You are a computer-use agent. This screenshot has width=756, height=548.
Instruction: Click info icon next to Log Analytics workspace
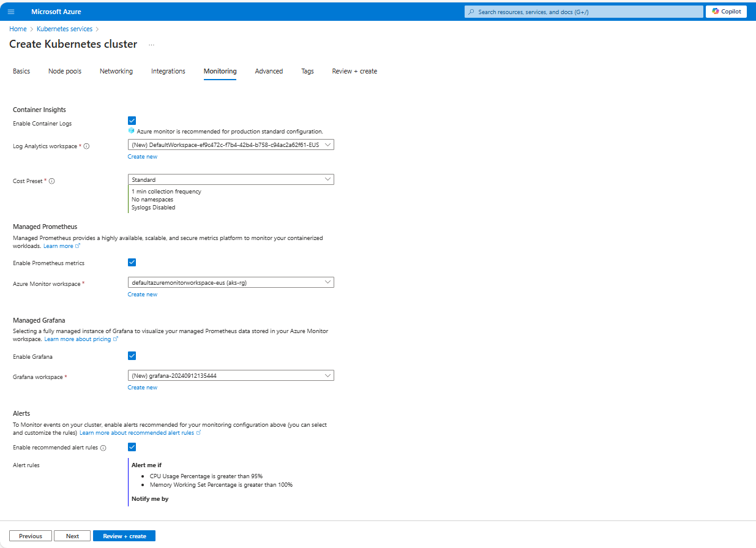[86, 146]
